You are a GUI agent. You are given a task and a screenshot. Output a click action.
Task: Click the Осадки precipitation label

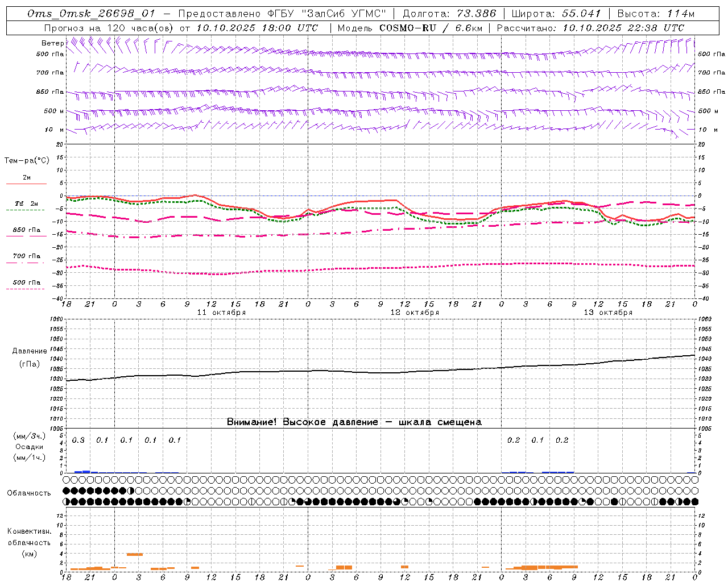29,447
